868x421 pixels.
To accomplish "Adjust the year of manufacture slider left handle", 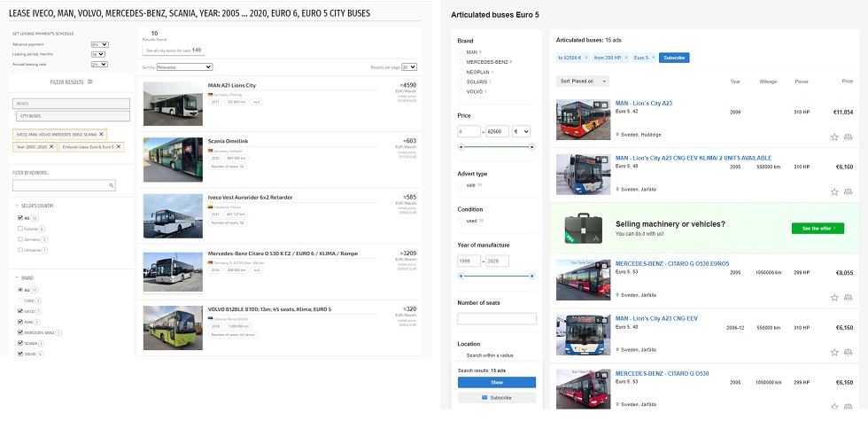I will click(461, 276).
